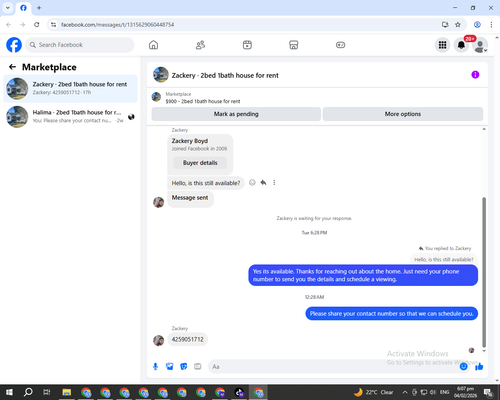Go back from Marketplace with the arrow
The image size is (500, 400).
coord(12,67)
